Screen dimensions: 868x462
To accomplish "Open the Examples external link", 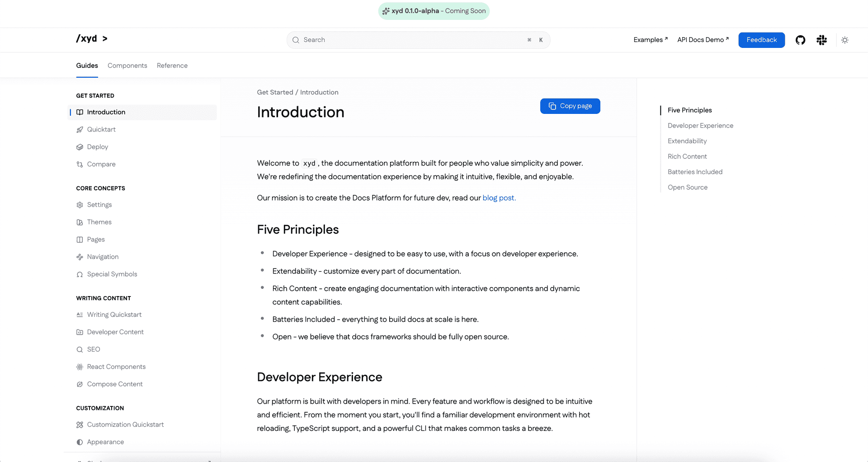I will [x=651, y=40].
